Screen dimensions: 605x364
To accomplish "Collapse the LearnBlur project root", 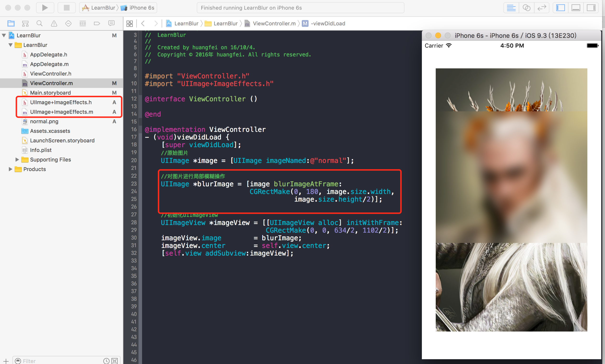I will [4, 35].
